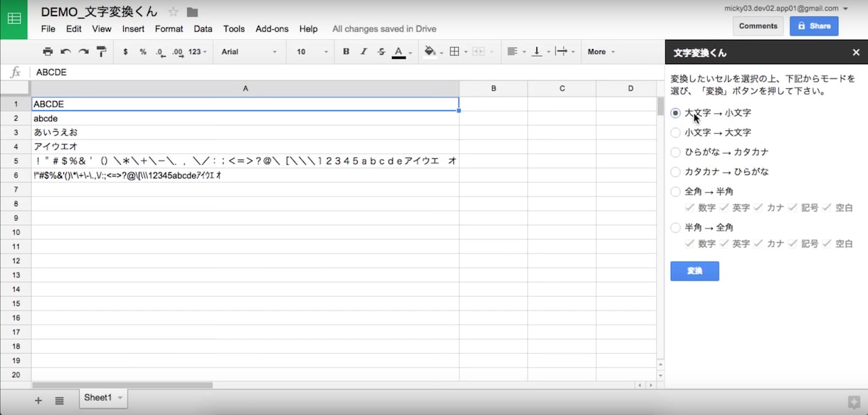Increase decimal places
The image size is (868, 415).
[x=178, y=52]
